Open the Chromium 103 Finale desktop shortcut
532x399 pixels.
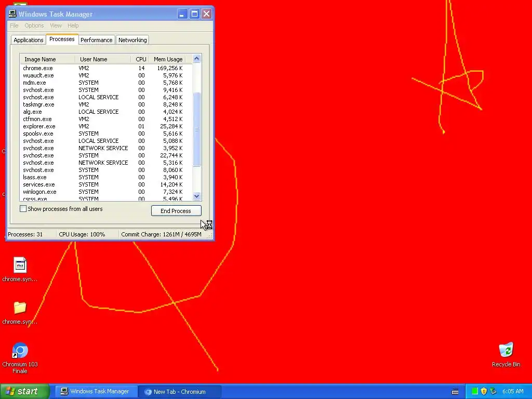pos(20,357)
